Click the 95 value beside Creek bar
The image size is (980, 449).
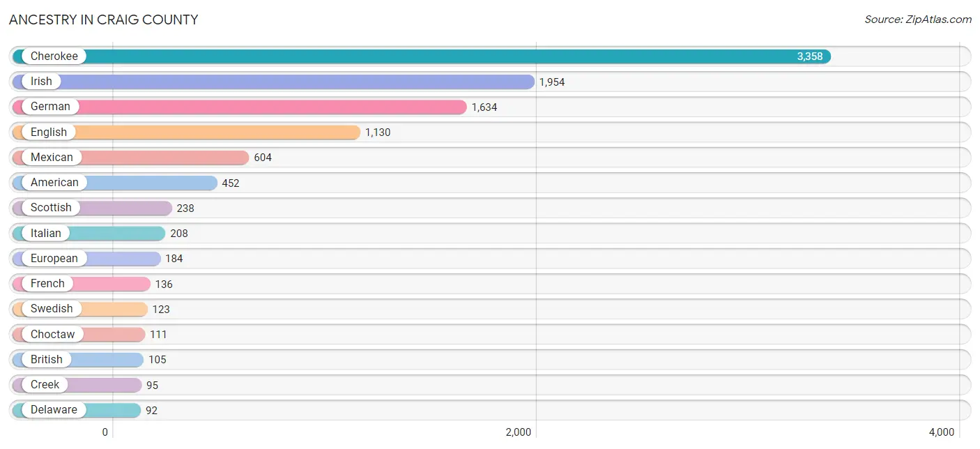pyautogui.click(x=152, y=385)
